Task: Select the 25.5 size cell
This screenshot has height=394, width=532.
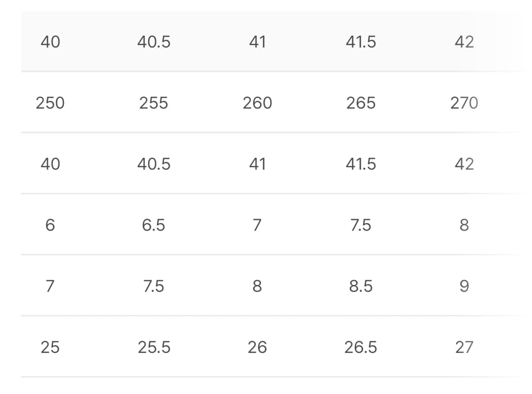Action: 154,347
